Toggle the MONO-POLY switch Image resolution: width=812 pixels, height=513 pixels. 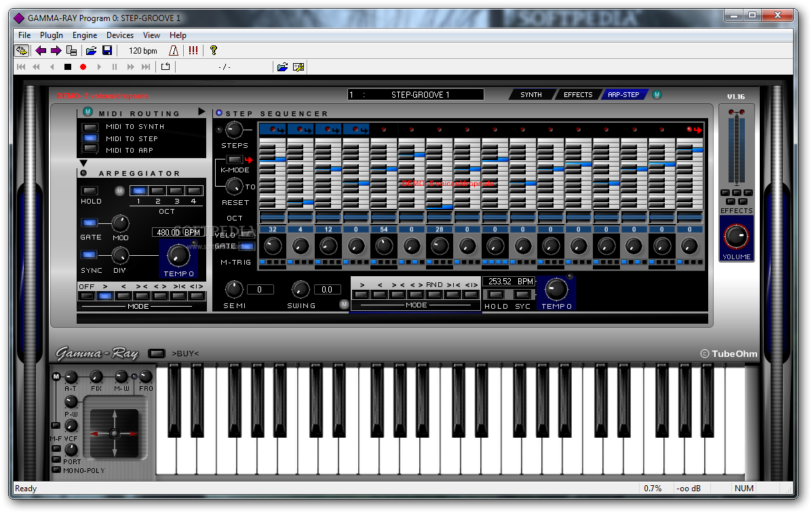[x=56, y=470]
